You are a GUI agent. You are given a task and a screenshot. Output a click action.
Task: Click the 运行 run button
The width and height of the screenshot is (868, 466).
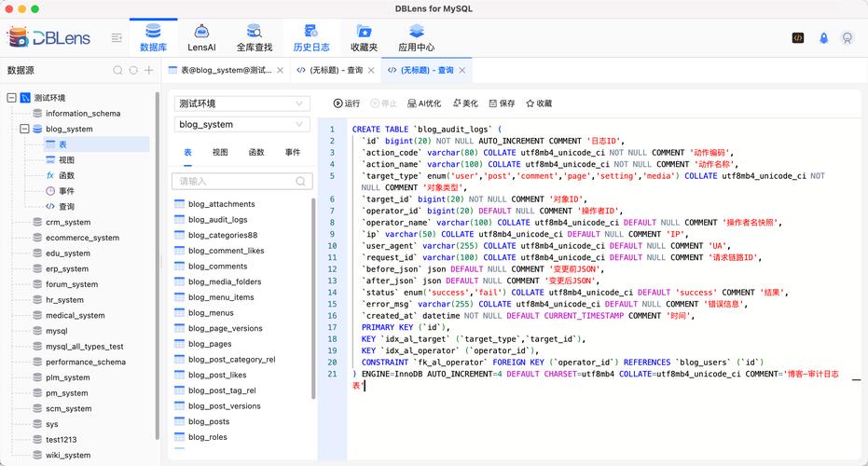tap(347, 103)
